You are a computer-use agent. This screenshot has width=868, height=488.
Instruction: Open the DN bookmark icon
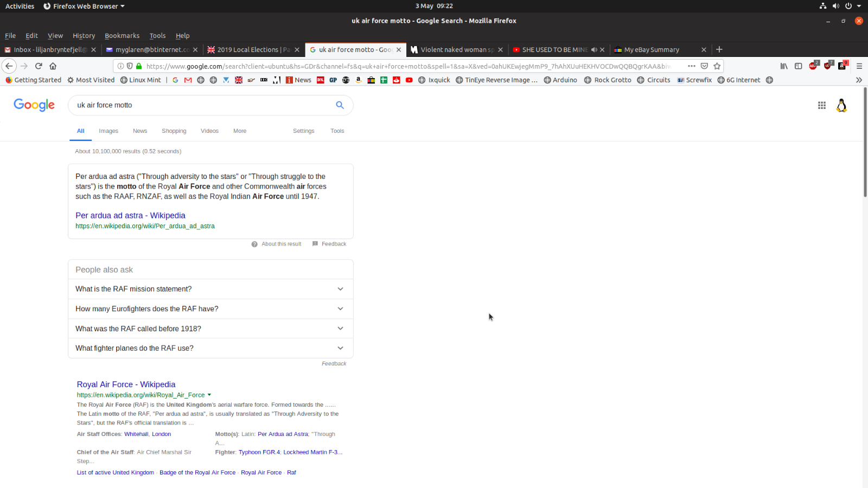coord(321,80)
